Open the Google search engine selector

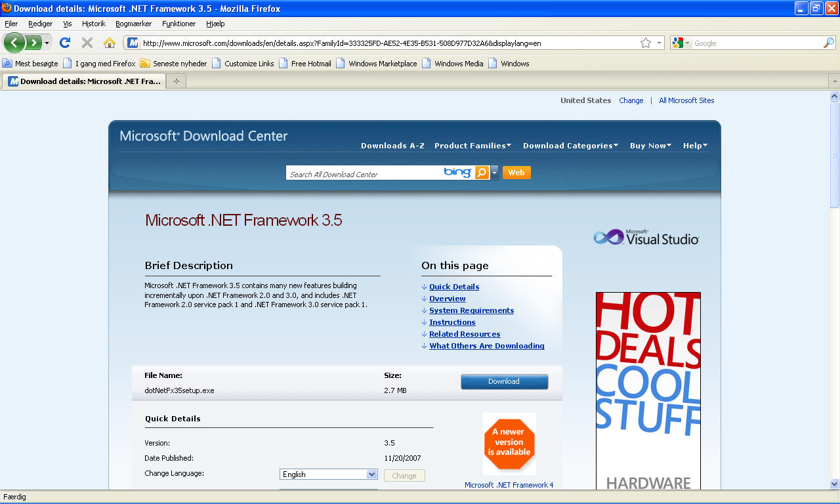point(681,43)
